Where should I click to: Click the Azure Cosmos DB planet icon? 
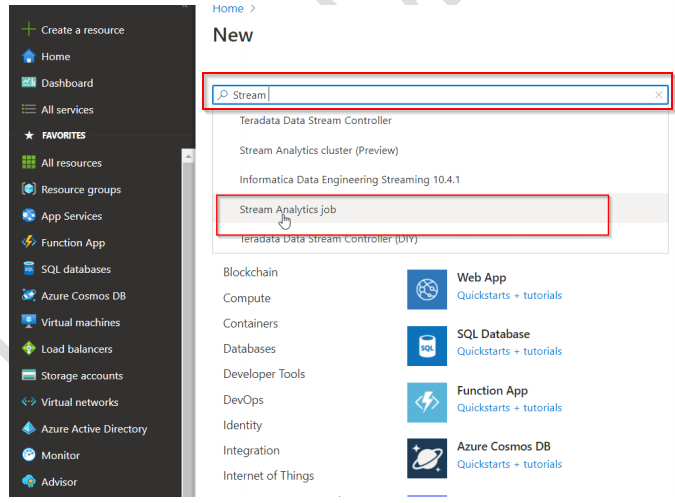pyautogui.click(x=427, y=458)
